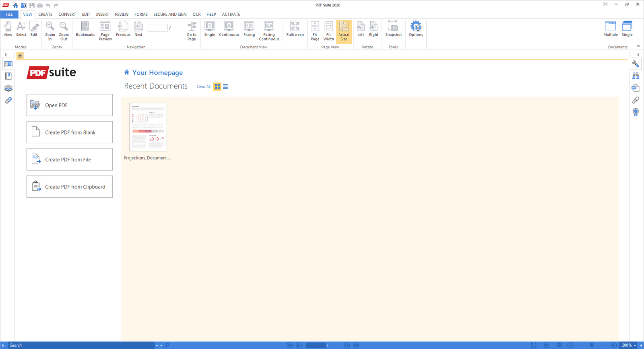The image size is (644, 349).
Task: Click the Clear All link
Action: 203,87
